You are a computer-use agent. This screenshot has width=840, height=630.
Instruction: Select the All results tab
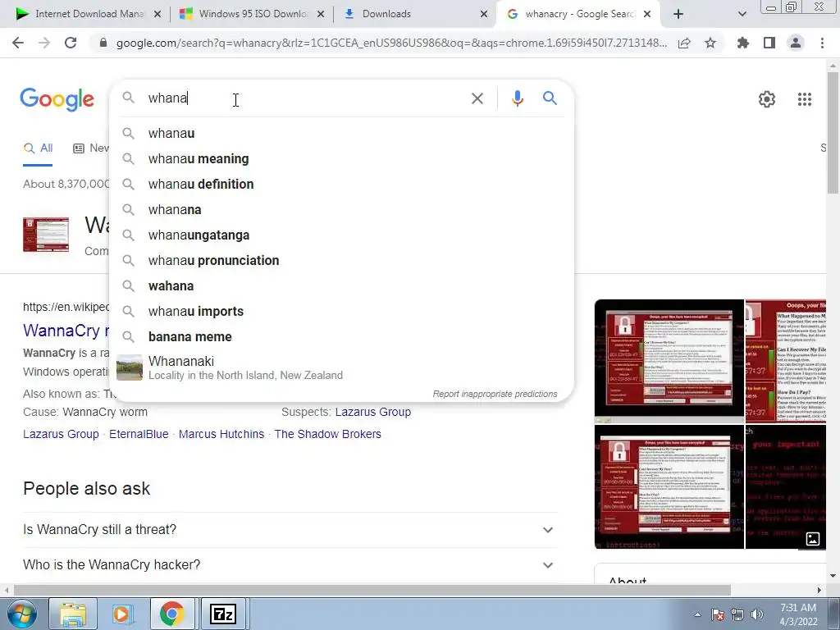click(x=38, y=148)
